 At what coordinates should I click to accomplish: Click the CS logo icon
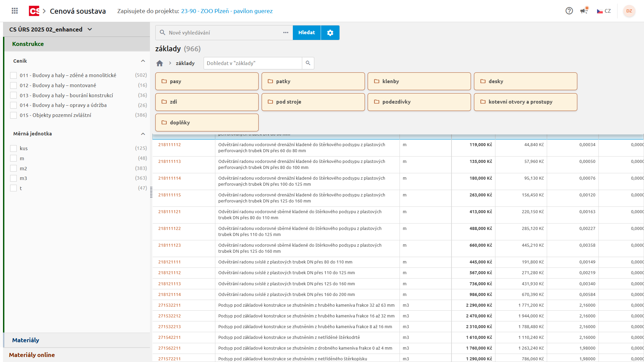[x=34, y=11]
